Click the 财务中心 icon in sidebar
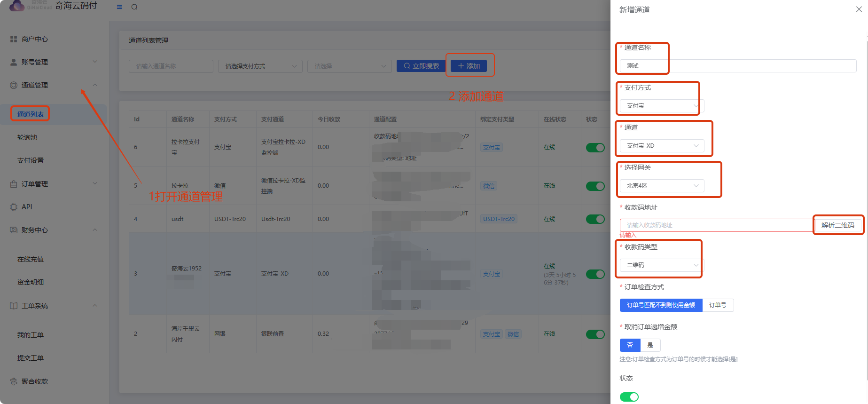868x404 pixels. 14,230
